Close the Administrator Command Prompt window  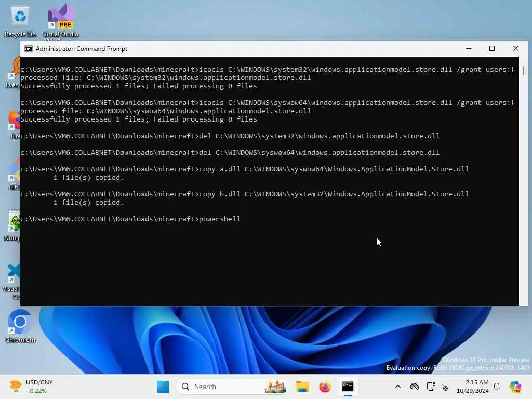pyautogui.click(x=516, y=49)
